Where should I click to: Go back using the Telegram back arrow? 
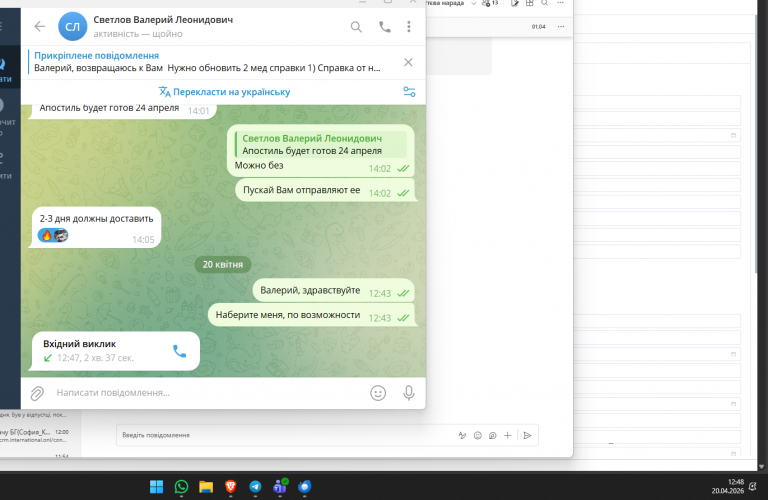(x=40, y=26)
